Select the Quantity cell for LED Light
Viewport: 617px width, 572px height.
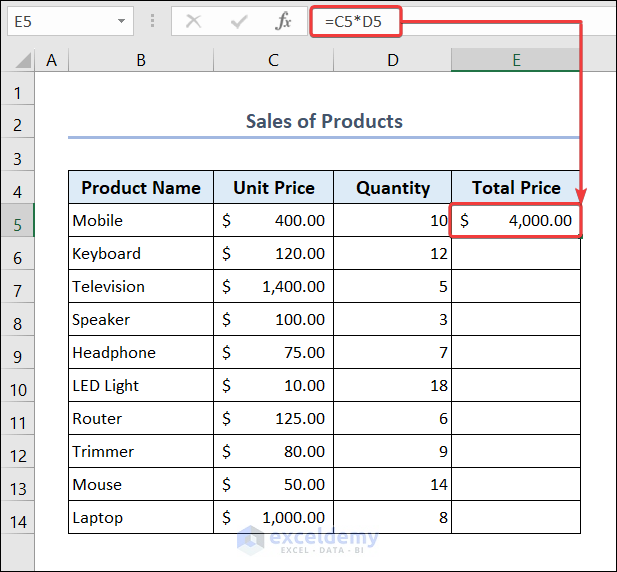click(392, 386)
